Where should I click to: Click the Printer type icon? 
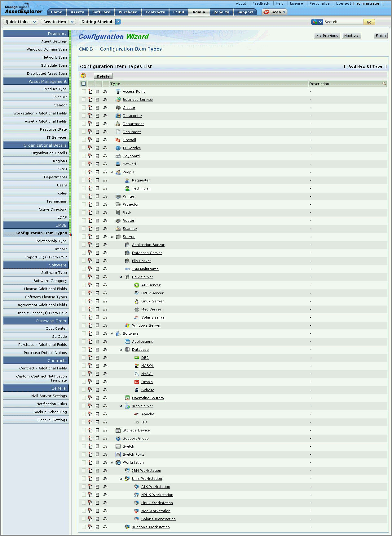coord(118,196)
